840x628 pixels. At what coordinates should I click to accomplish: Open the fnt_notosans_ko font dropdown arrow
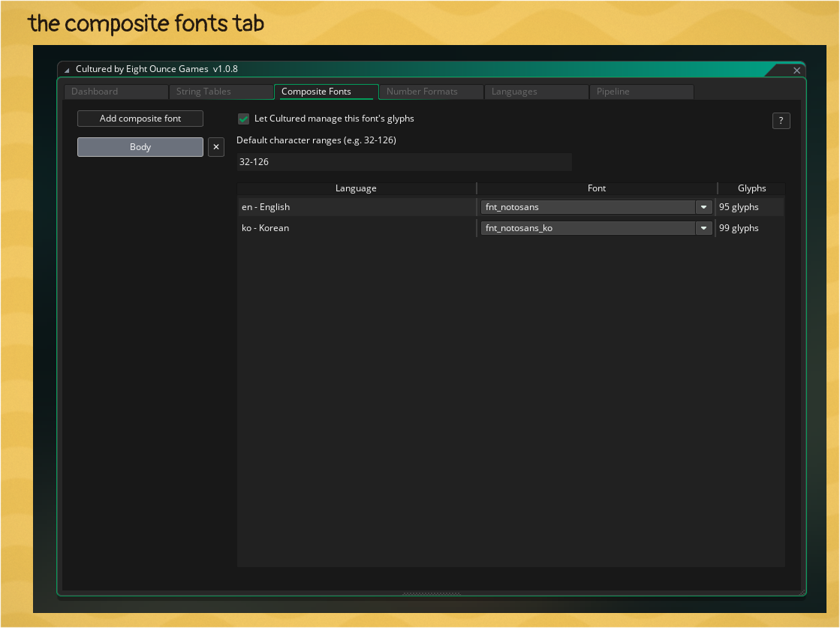click(703, 228)
